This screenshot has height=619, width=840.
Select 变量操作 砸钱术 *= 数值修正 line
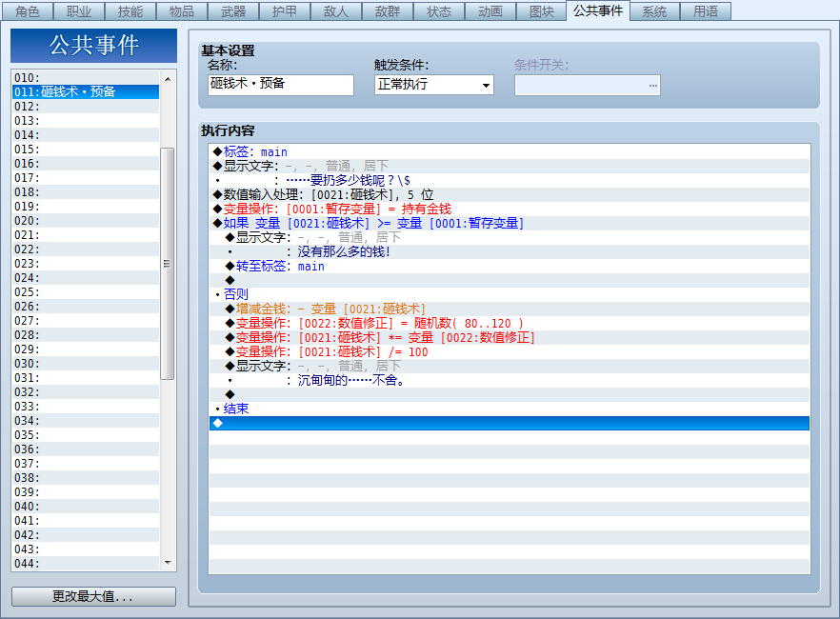click(x=510, y=337)
